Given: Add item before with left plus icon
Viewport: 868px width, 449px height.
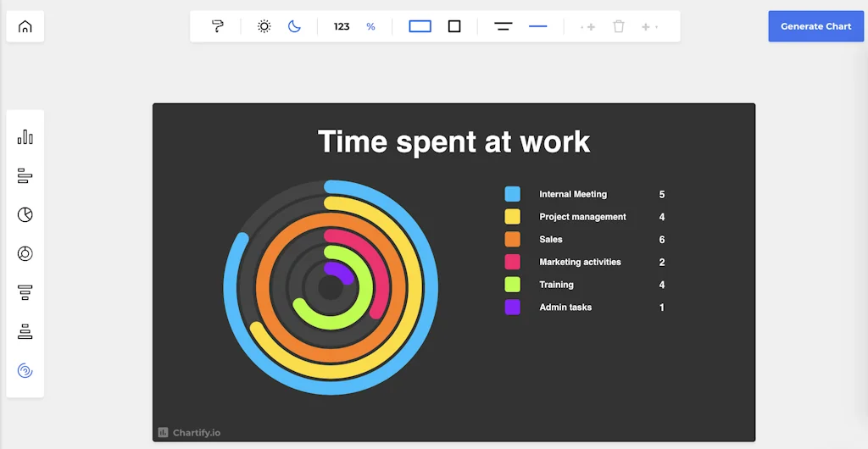Looking at the screenshot, I should tap(588, 26).
